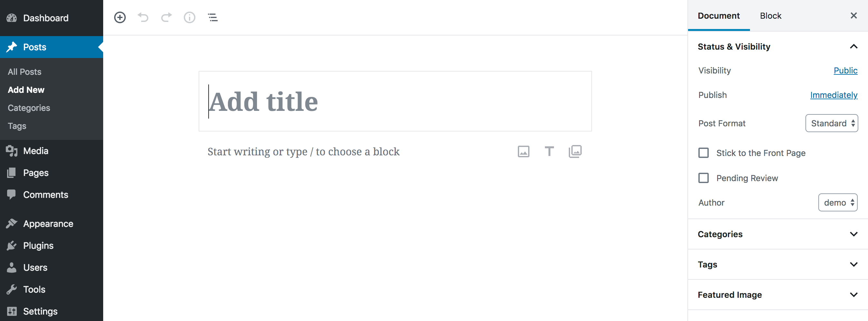Insert a Heading block via T icon
Screen dimensions: 868x321
coord(549,151)
